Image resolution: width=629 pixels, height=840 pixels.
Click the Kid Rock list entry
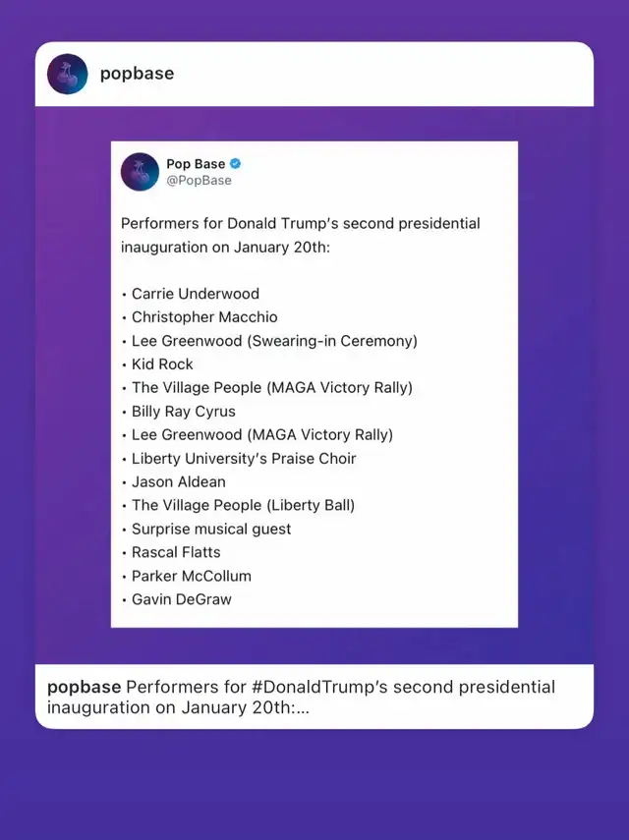(162, 364)
